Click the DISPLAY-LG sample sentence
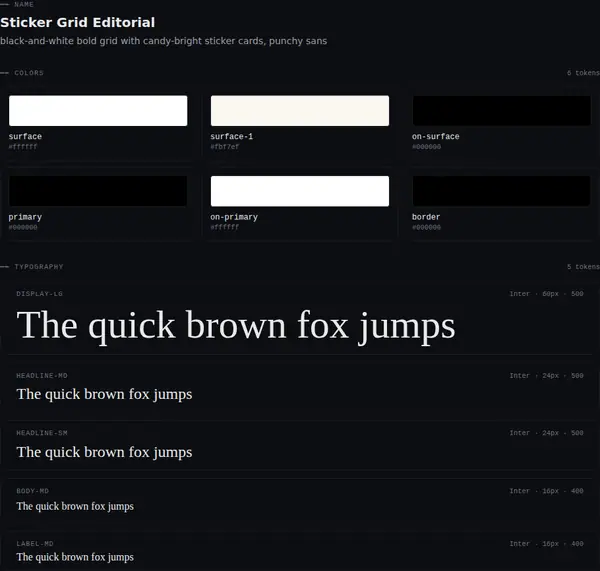 click(236, 326)
